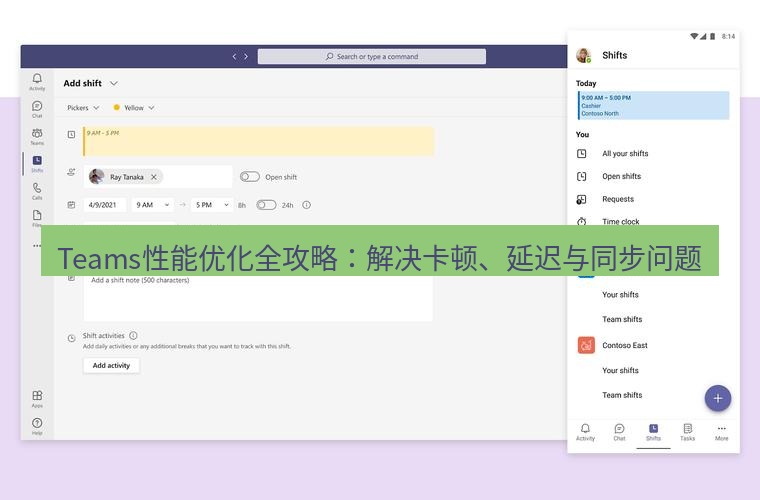The image size is (760, 500).
Task: Click the clock icon beside the shift preview
Action: pyautogui.click(x=71, y=134)
